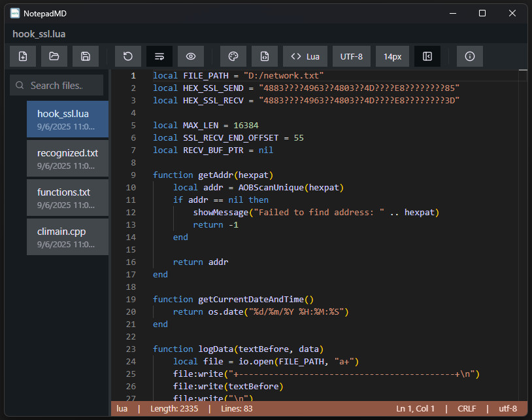Toggle the eye preview button

click(x=191, y=57)
